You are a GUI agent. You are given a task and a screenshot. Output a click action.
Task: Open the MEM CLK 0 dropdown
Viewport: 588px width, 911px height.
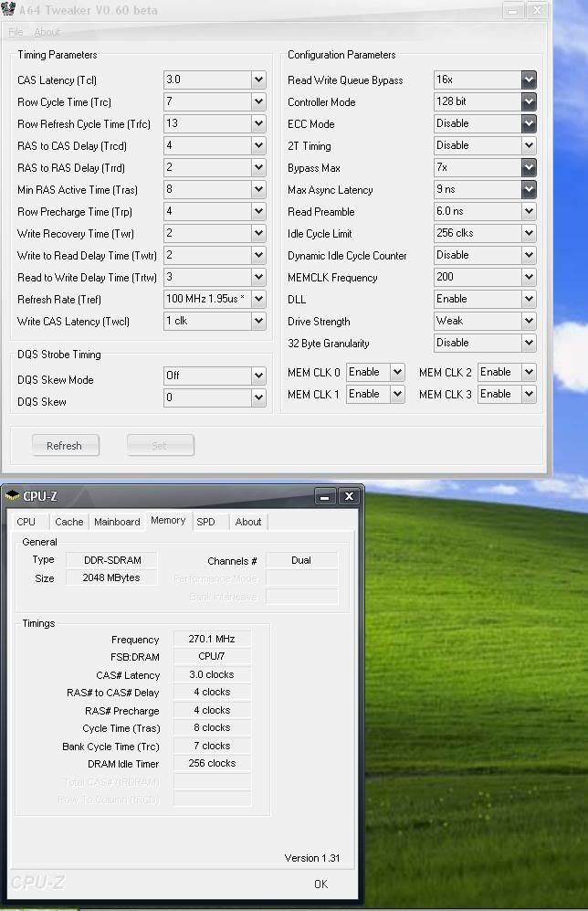pos(397,372)
